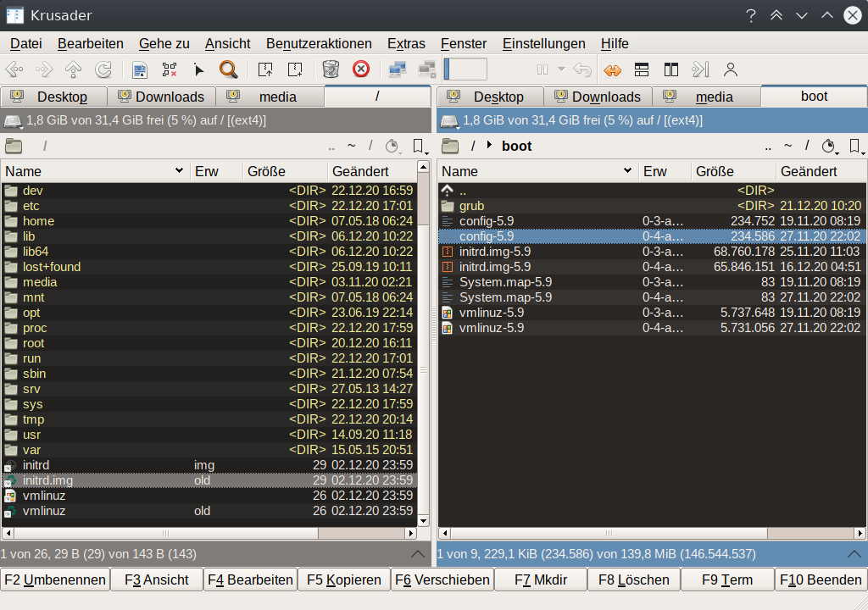
Task: Sort left panel by Name column
Action: [x=94, y=172]
